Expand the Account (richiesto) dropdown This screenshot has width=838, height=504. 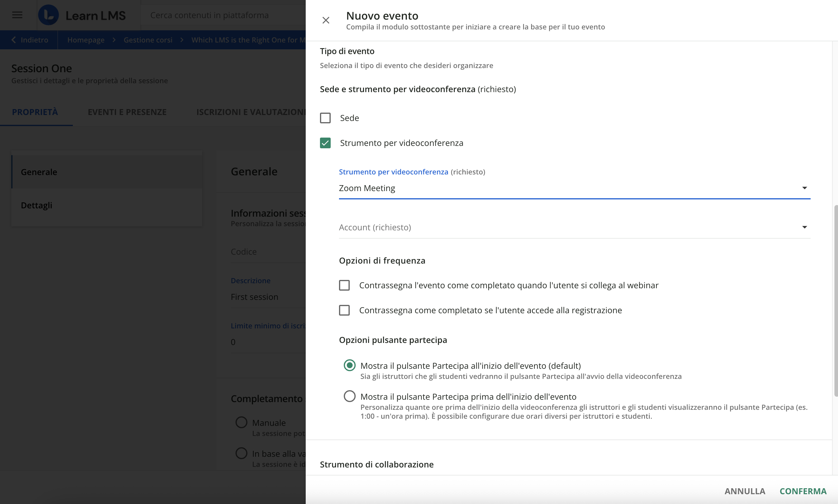[x=574, y=227]
